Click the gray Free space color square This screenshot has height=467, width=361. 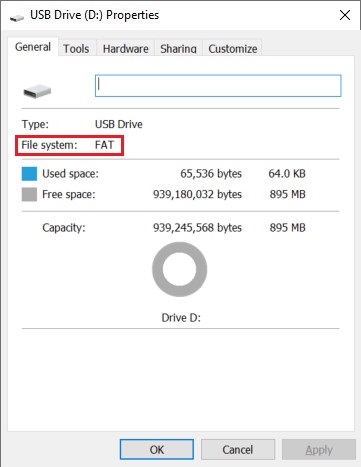point(29,194)
